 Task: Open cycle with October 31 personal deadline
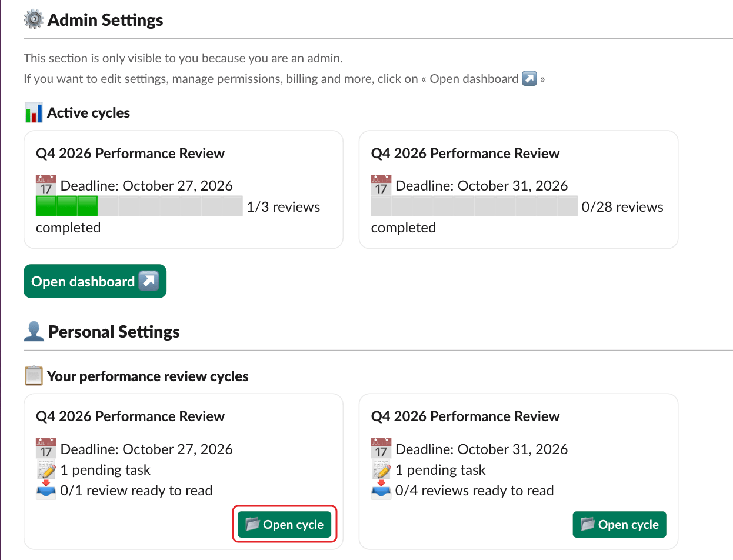click(x=619, y=524)
